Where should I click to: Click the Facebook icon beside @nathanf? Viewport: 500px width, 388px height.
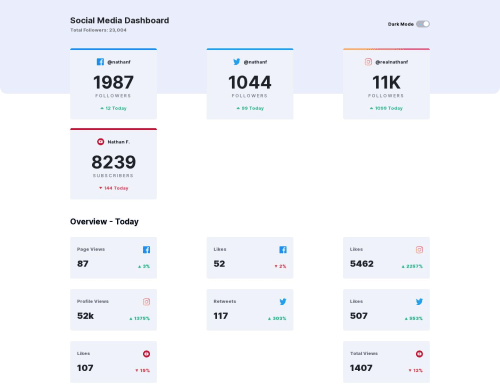100,62
